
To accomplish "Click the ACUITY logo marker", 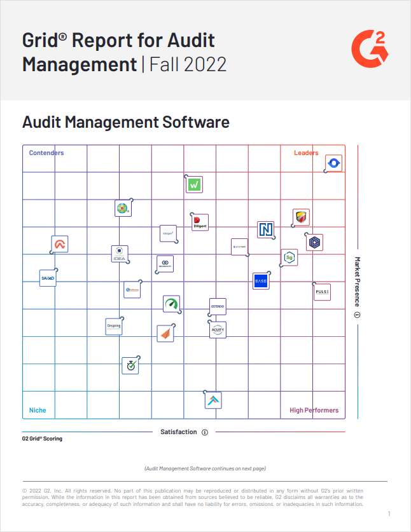I will (218, 329).
